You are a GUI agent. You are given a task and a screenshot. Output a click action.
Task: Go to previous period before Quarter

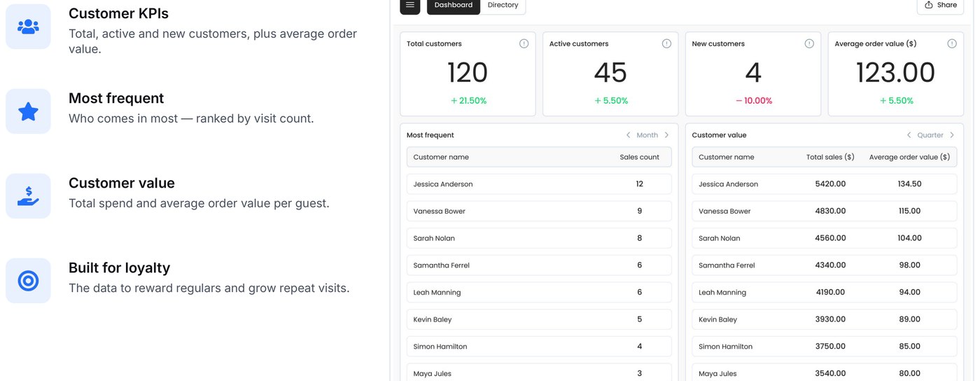click(x=909, y=135)
